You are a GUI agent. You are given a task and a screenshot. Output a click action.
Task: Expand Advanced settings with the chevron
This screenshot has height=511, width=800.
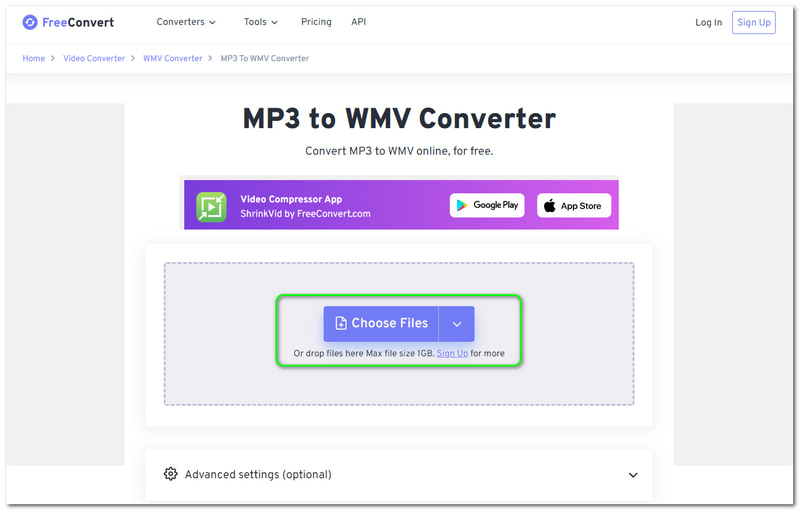[633, 475]
